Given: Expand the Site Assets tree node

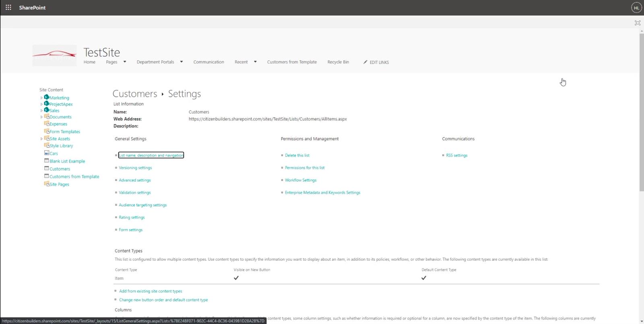Looking at the screenshot, I should pyautogui.click(x=41, y=139).
